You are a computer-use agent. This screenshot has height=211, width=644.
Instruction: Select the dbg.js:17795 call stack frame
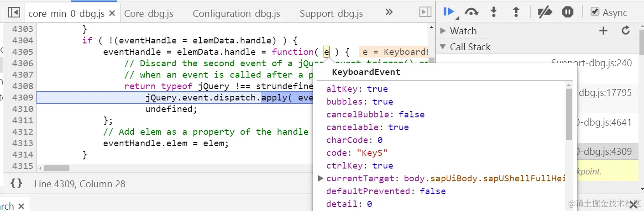click(604, 93)
